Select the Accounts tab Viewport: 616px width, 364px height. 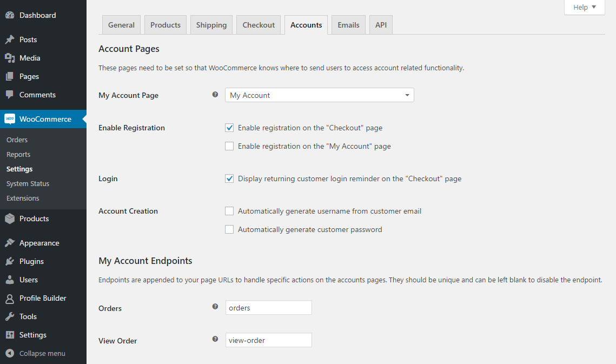pyautogui.click(x=306, y=25)
